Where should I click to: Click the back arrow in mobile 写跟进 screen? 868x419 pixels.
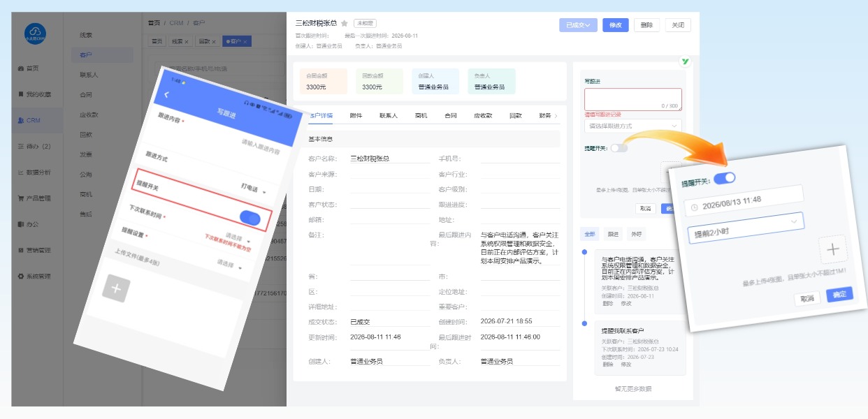[166, 94]
